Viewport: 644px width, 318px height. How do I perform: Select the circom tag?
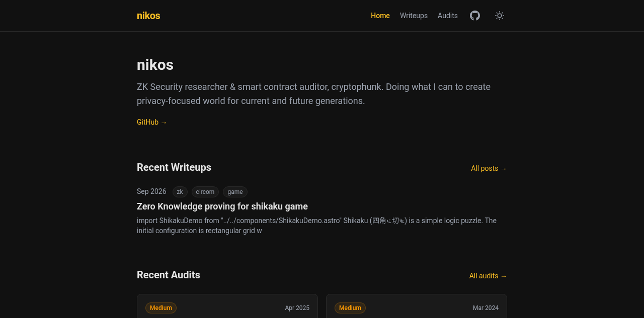click(x=205, y=192)
